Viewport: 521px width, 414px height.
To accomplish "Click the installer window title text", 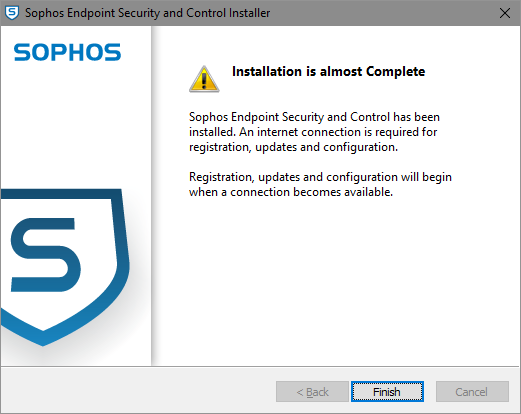I will coord(147,13).
